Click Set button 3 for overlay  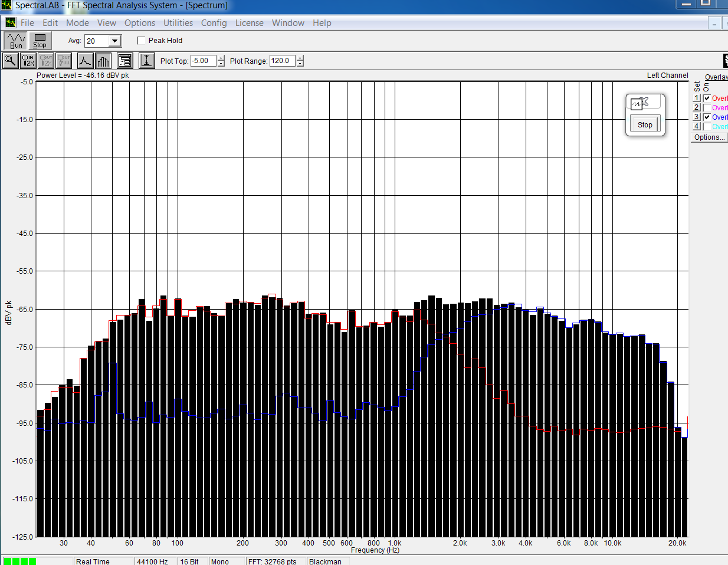[x=697, y=117]
